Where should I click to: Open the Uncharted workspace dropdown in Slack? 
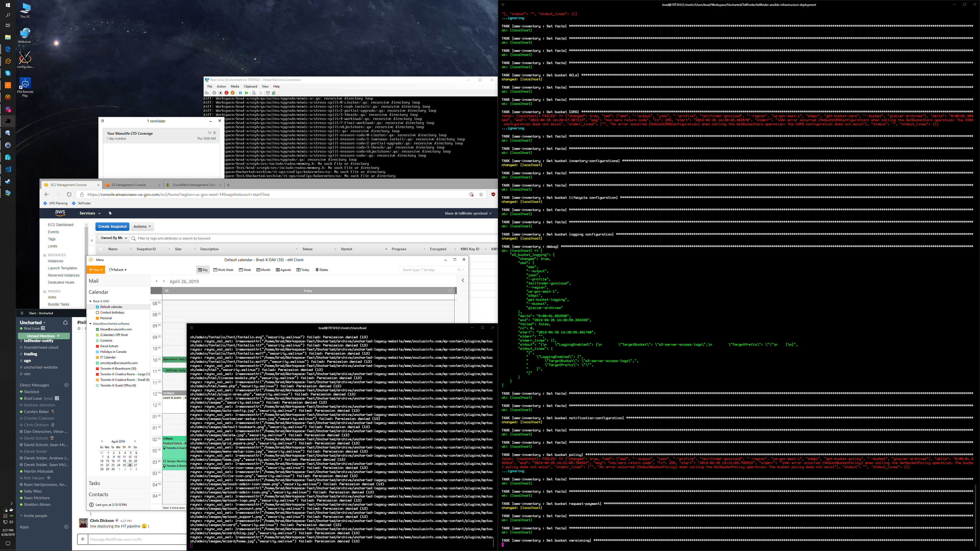(x=33, y=322)
